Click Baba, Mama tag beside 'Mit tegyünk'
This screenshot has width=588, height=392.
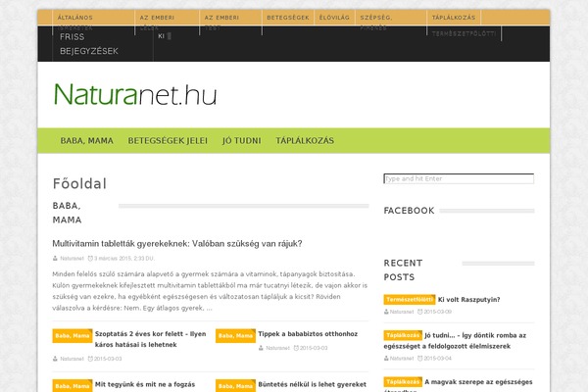point(72,386)
